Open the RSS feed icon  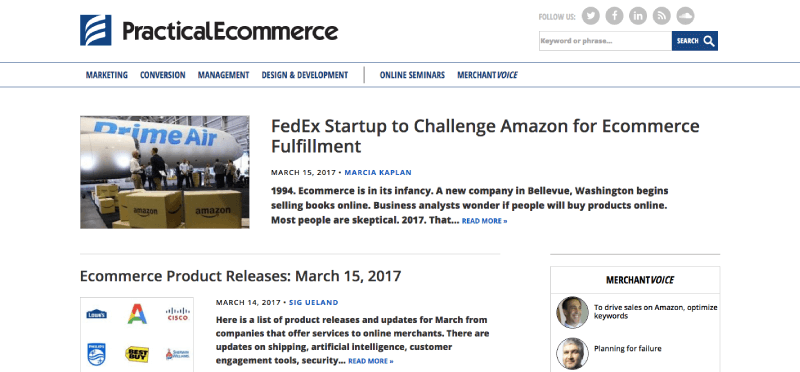click(661, 16)
